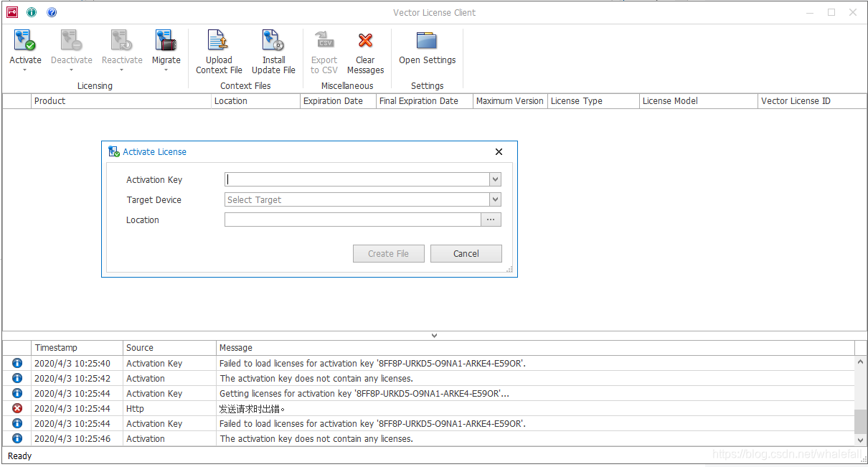Sort by License Model column header
The image size is (868, 467).
[x=699, y=101]
